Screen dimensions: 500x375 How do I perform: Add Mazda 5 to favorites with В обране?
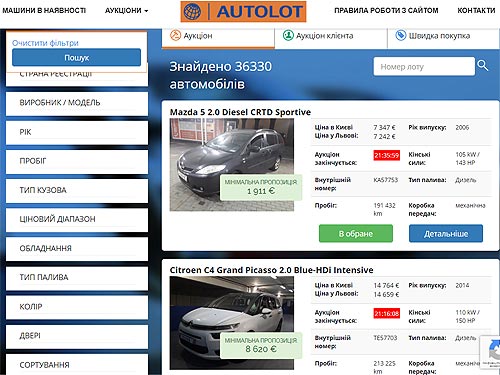tap(356, 233)
